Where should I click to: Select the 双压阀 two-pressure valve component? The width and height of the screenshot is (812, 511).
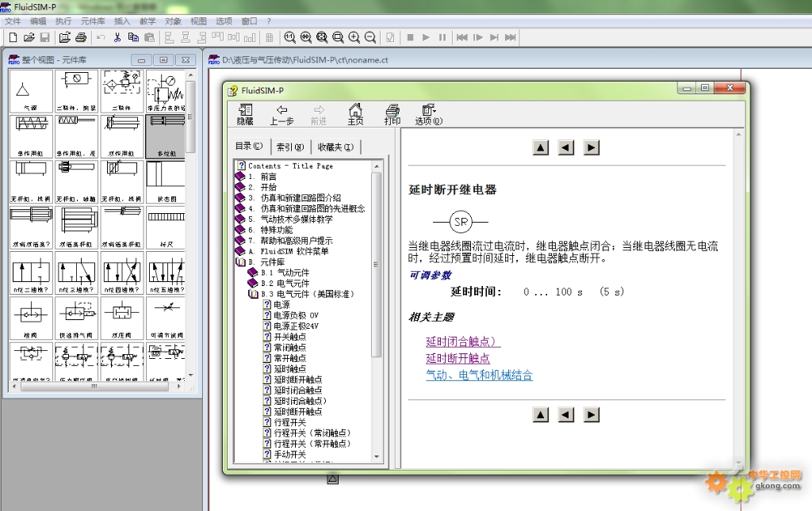(x=122, y=318)
